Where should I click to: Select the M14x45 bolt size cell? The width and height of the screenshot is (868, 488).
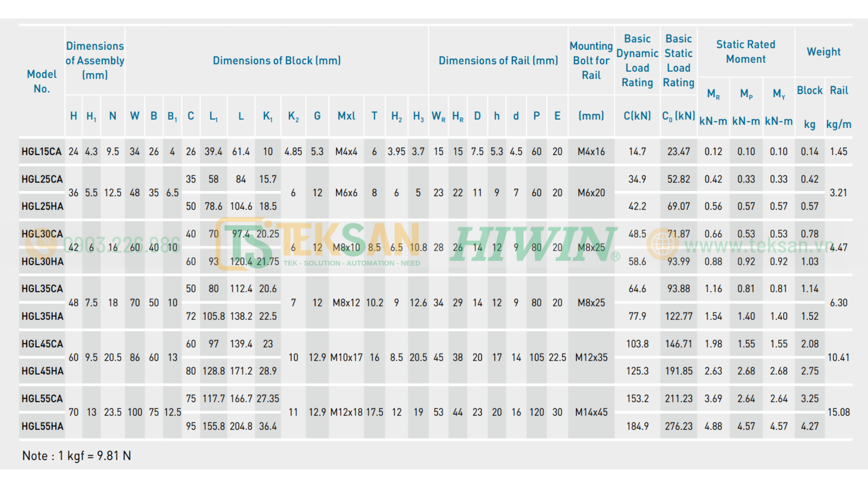[591, 412]
